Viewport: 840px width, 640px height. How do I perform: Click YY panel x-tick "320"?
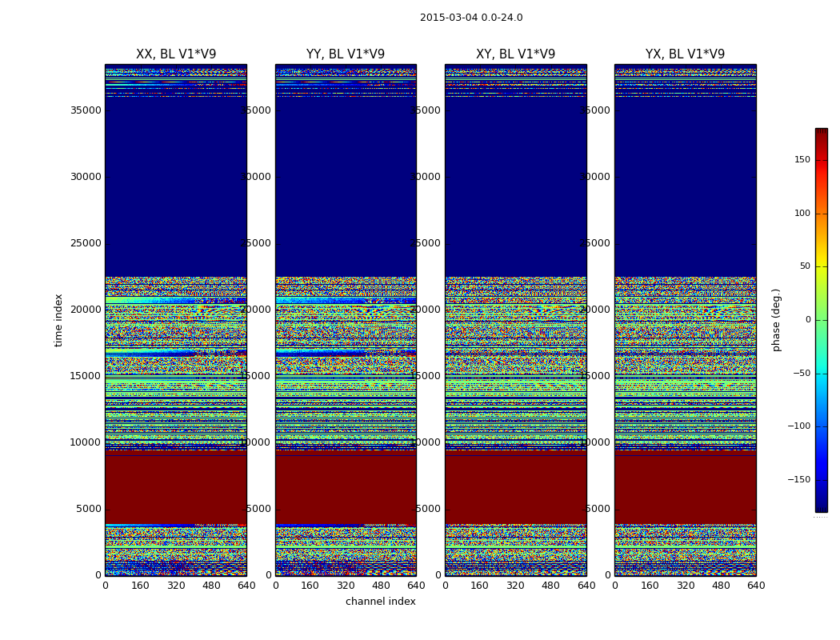(x=346, y=586)
